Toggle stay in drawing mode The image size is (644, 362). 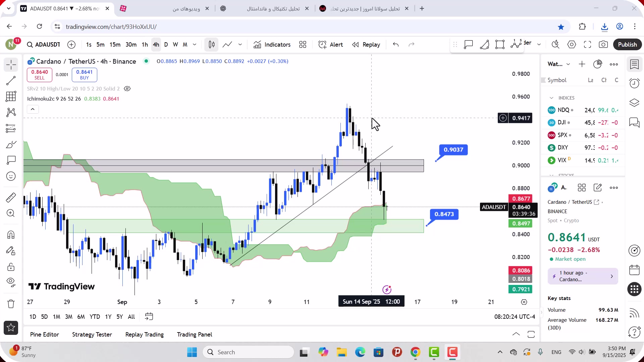click(x=11, y=251)
